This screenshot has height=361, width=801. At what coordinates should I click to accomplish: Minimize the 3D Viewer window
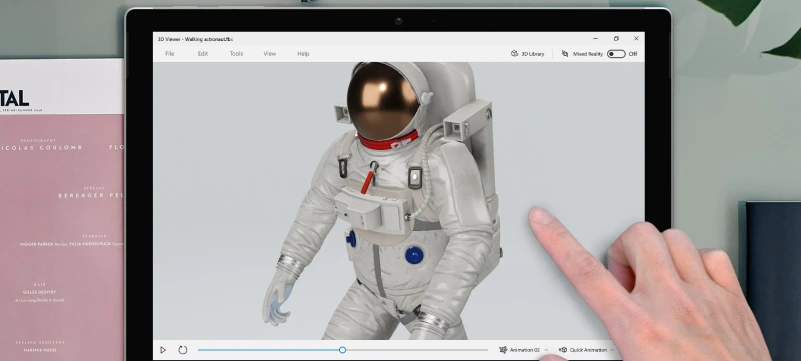click(596, 38)
